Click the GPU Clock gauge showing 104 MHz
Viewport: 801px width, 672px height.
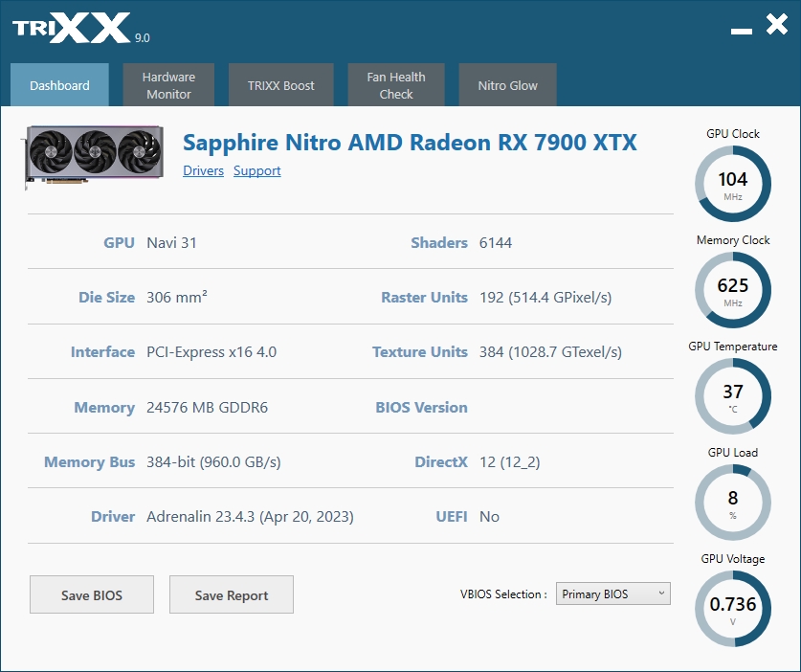click(x=732, y=184)
